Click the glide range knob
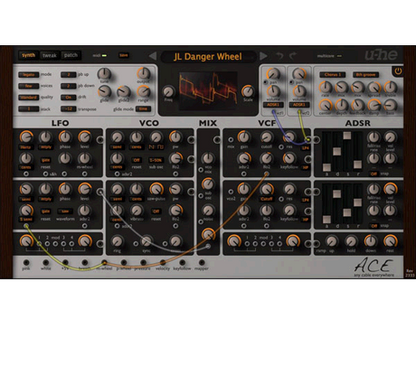The width and height of the screenshot is (416, 376). pos(143,91)
